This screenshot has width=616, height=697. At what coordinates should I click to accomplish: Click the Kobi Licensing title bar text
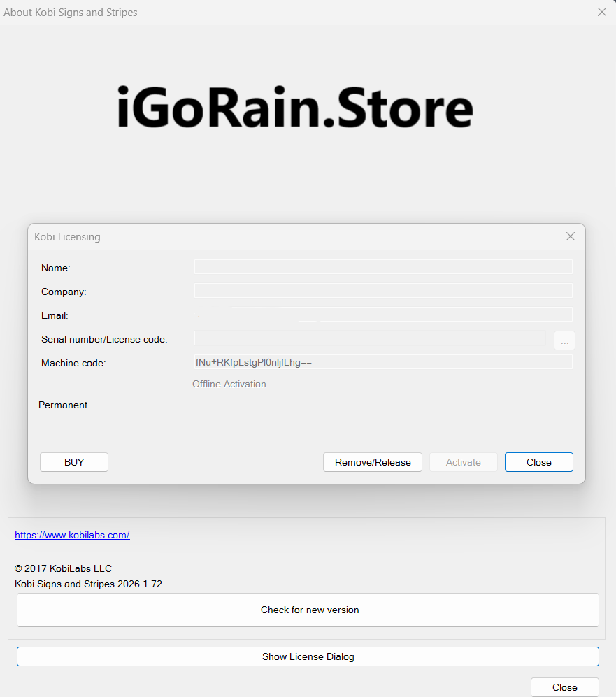click(x=67, y=237)
